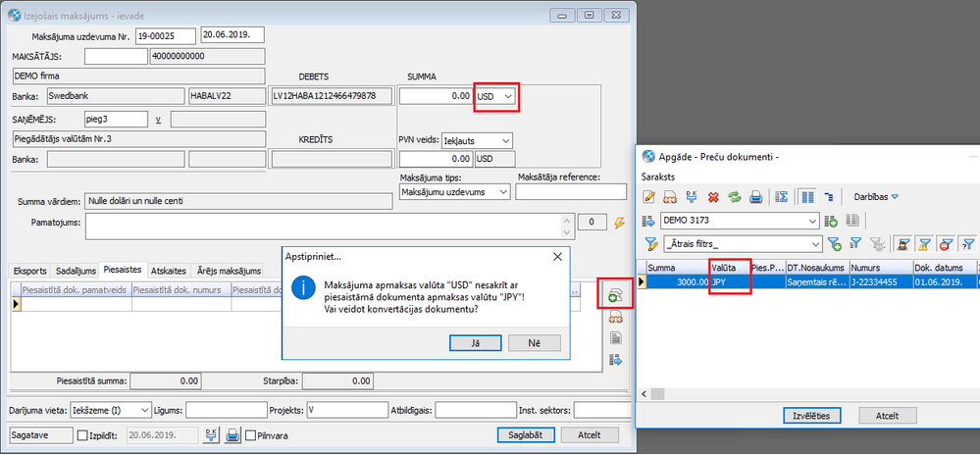The height and width of the screenshot is (455, 980).
Task: Click Nē in the Apstipriniet dialog
Action: click(x=535, y=343)
